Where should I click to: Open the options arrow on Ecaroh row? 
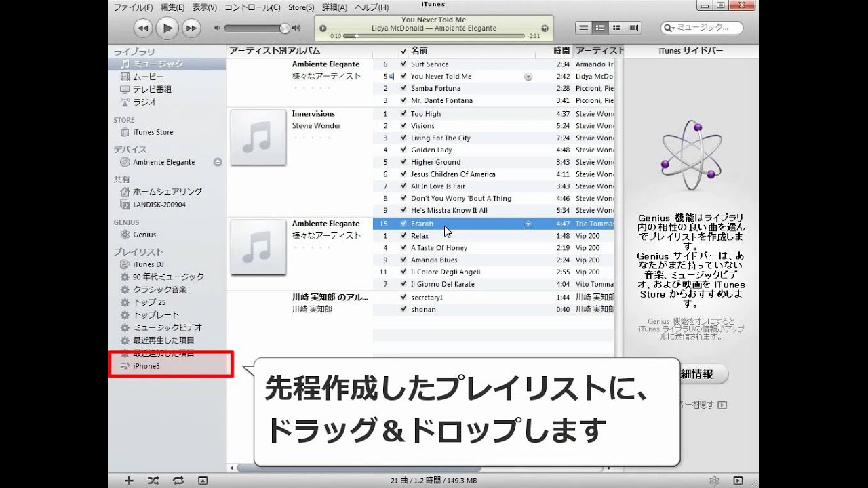pyautogui.click(x=528, y=224)
